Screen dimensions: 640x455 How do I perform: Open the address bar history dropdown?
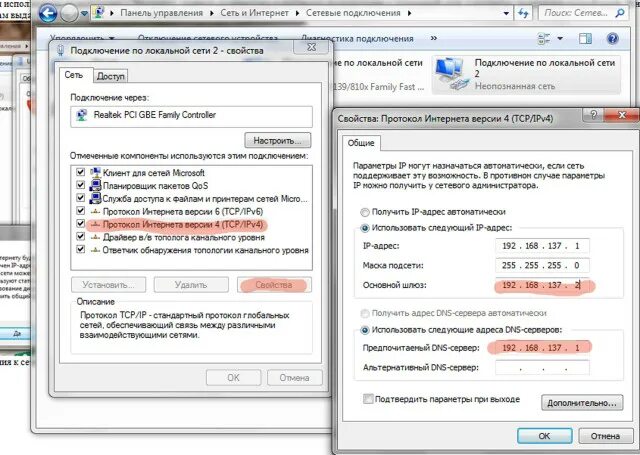pyautogui.click(x=506, y=13)
